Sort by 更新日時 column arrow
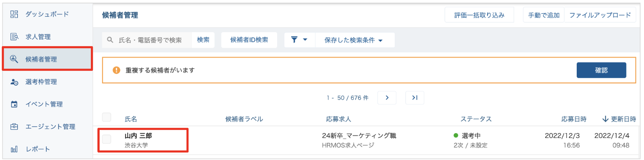The height and width of the screenshot is (160, 644). point(605,119)
